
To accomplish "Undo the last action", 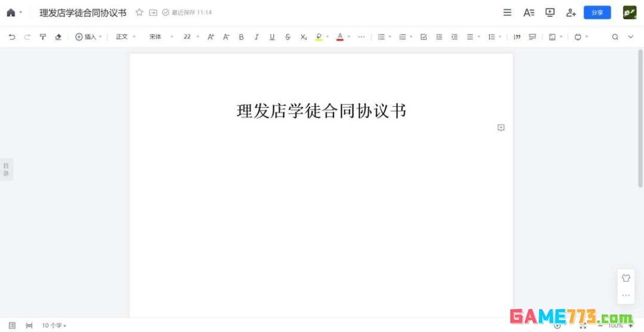I will click(12, 37).
